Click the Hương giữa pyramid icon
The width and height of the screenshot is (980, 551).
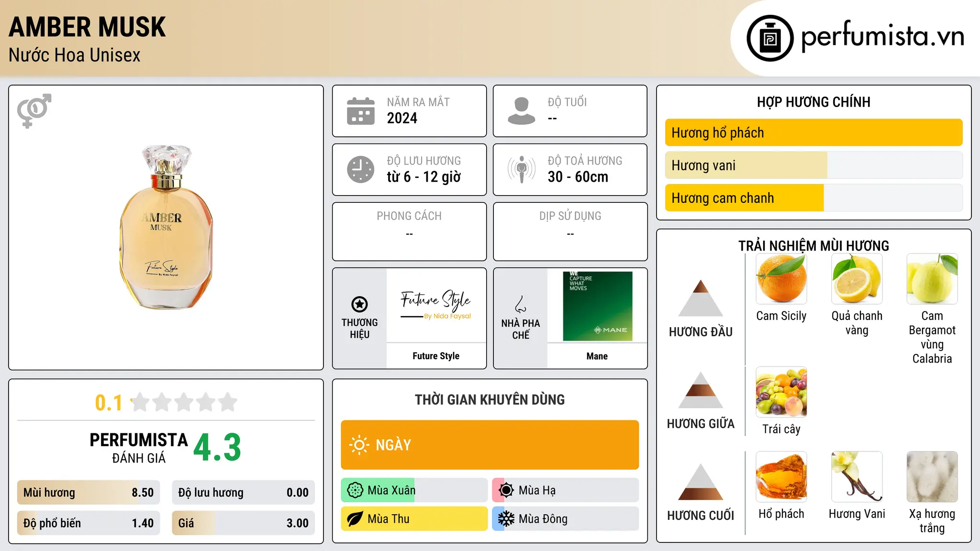tap(701, 390)
